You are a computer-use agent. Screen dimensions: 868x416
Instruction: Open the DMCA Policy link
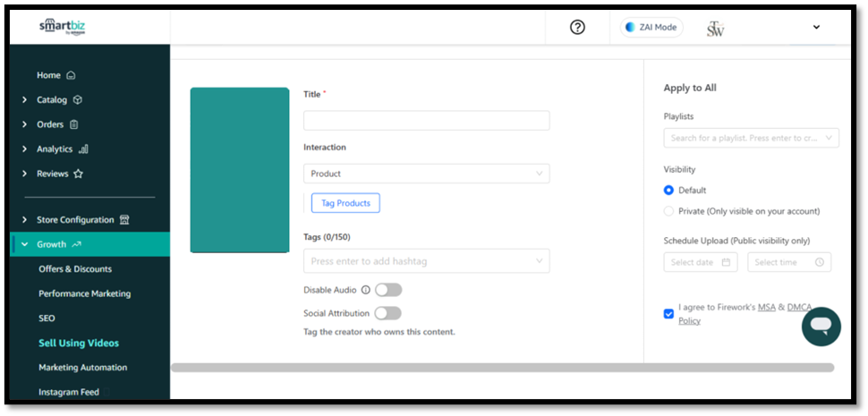click(x=798, y=308)
